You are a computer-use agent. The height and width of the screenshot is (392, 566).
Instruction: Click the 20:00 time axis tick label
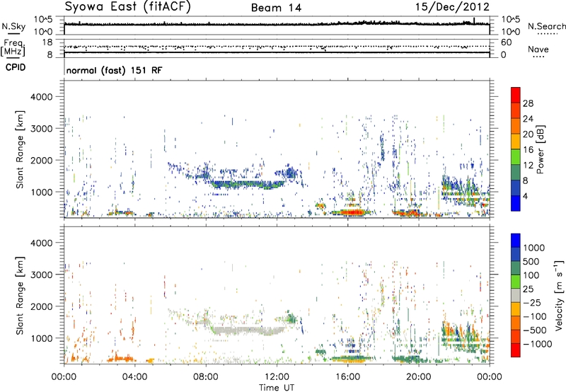pos(418,377)
